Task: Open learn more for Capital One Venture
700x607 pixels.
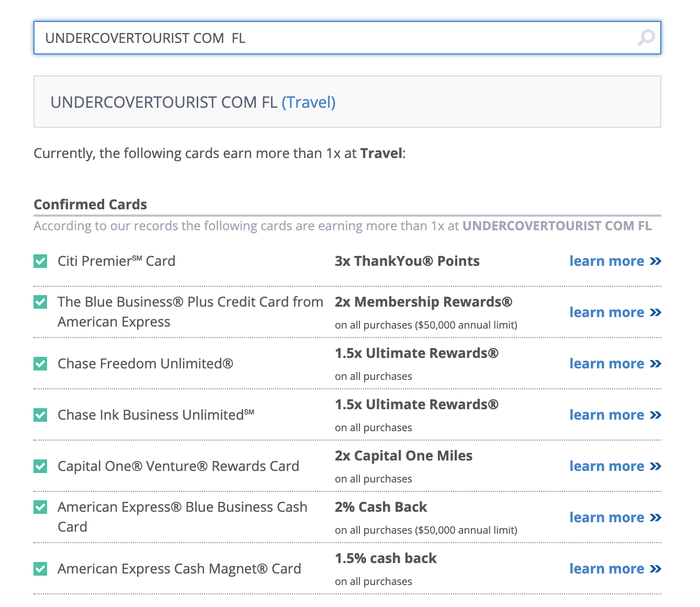Action: click(615, 466)
